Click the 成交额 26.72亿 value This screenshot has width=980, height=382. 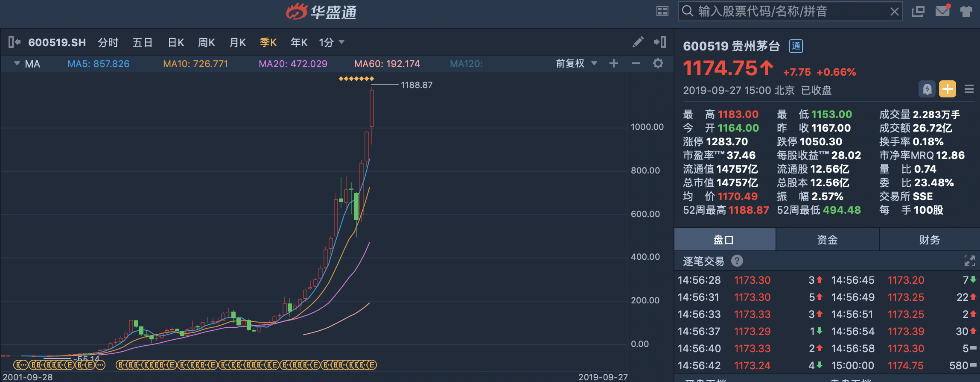pyautogui.click(x=933, y=128)
